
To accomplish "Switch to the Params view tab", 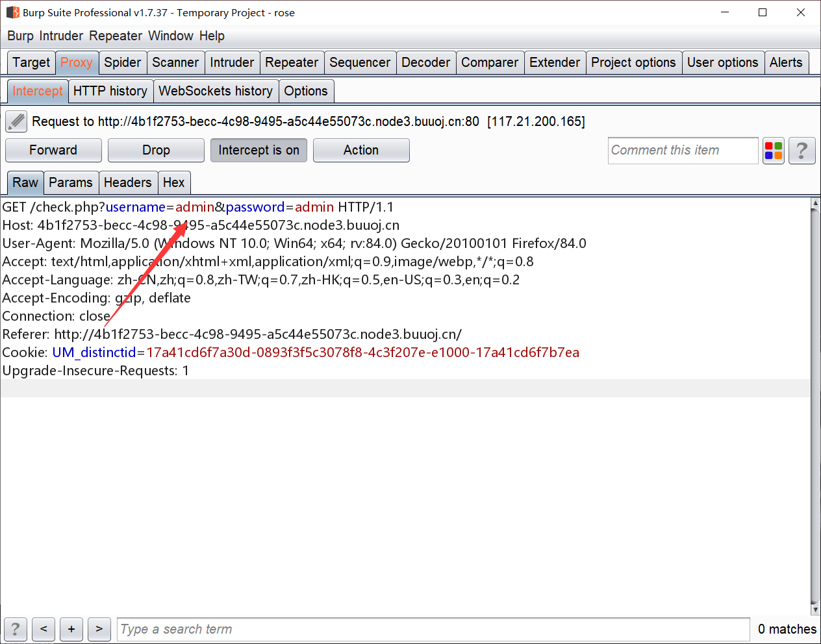I will click(71, 182).
